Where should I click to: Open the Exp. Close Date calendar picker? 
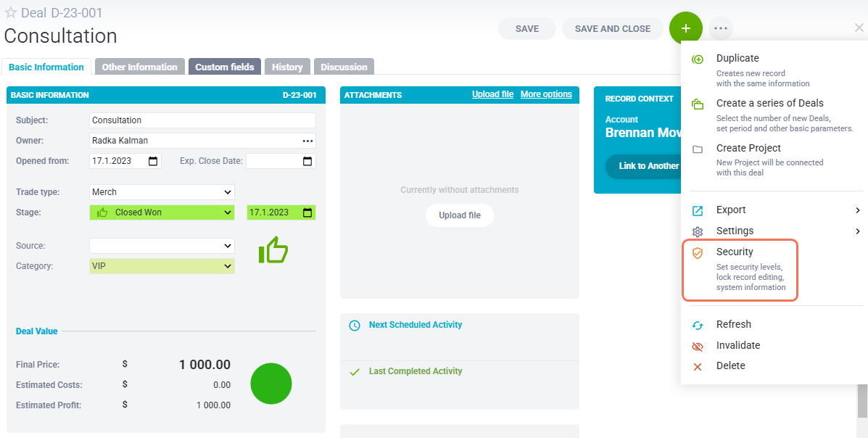click(307, 161)
